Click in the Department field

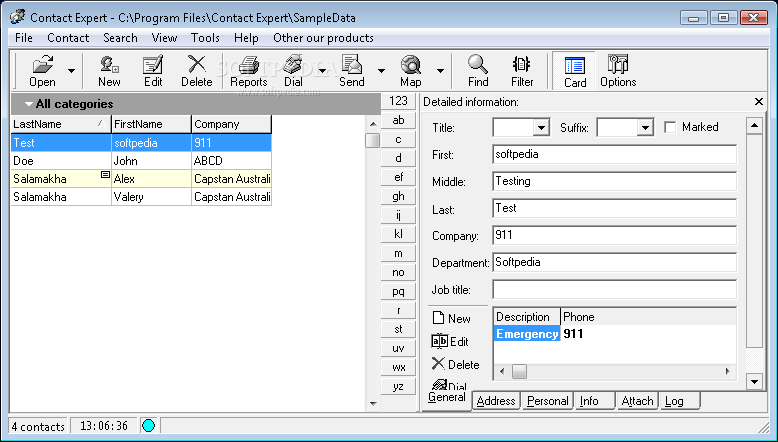(614, 262)
